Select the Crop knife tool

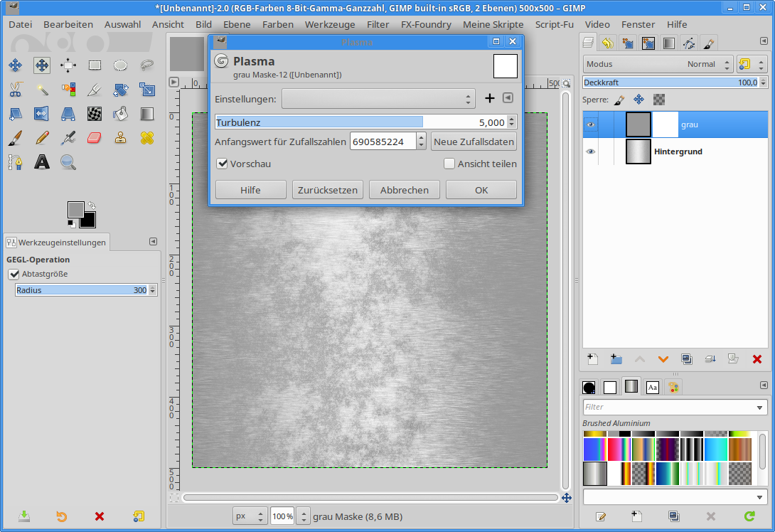[95, 90]
